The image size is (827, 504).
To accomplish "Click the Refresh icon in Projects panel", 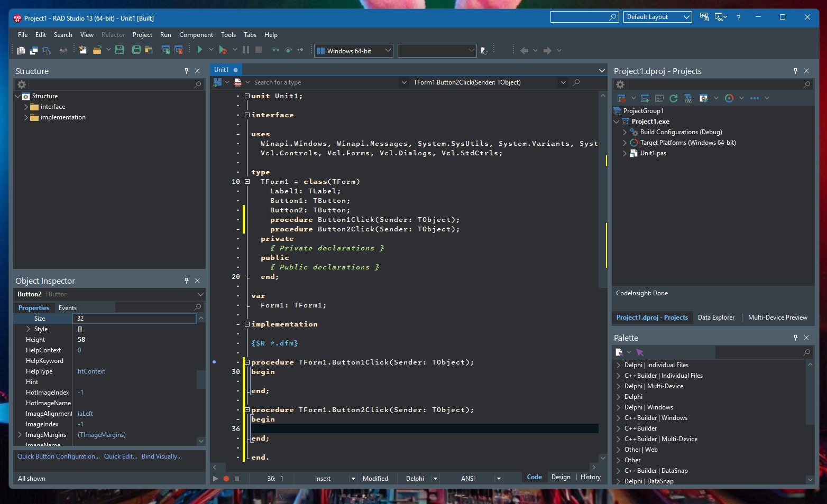I will 673,98.
